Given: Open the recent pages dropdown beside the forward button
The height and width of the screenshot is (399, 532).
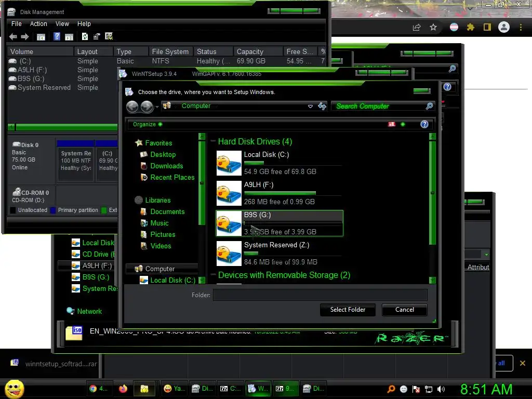Looking at the screenshot, I should (x=157, y=107).
